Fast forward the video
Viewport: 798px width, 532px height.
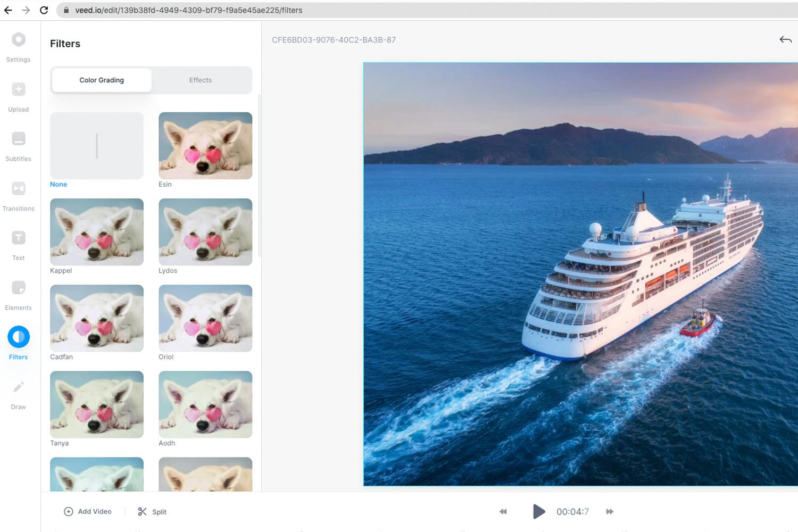610,511
